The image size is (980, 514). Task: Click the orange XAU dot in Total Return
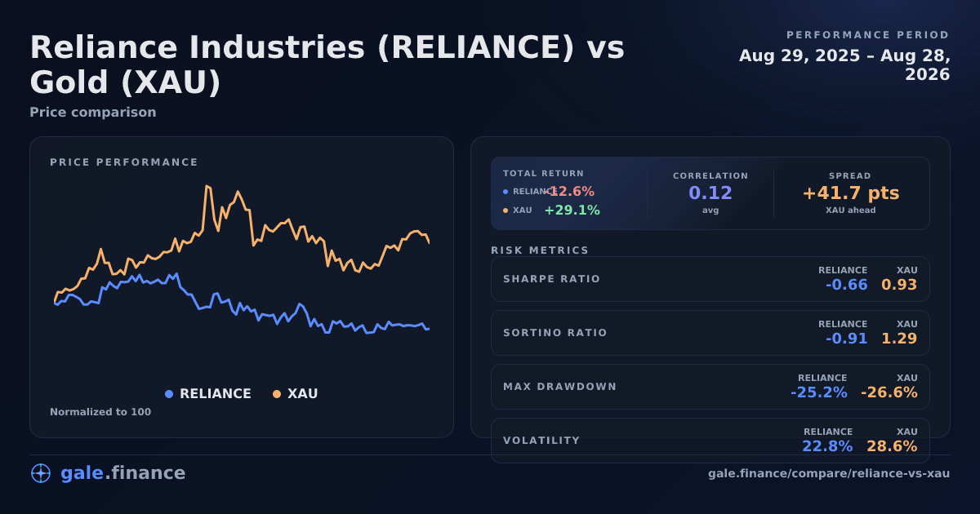(506, 210)
